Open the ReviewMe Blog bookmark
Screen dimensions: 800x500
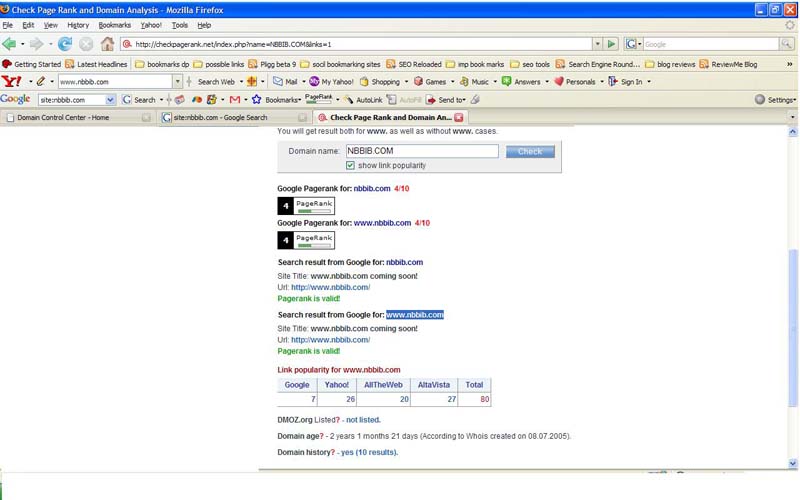pos(728,64)
